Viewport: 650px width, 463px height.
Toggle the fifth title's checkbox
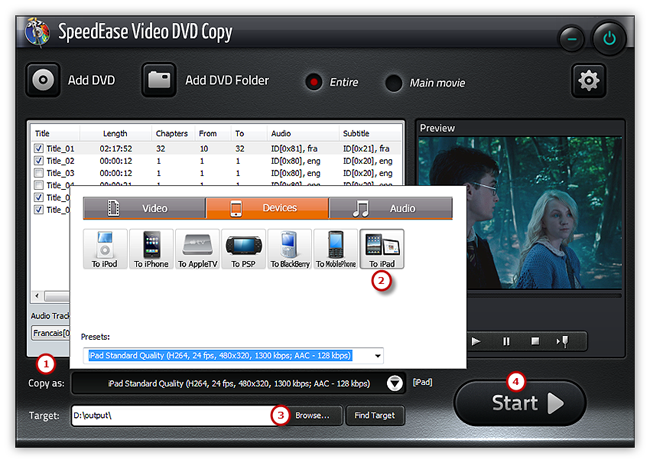(x=39, y=197)
